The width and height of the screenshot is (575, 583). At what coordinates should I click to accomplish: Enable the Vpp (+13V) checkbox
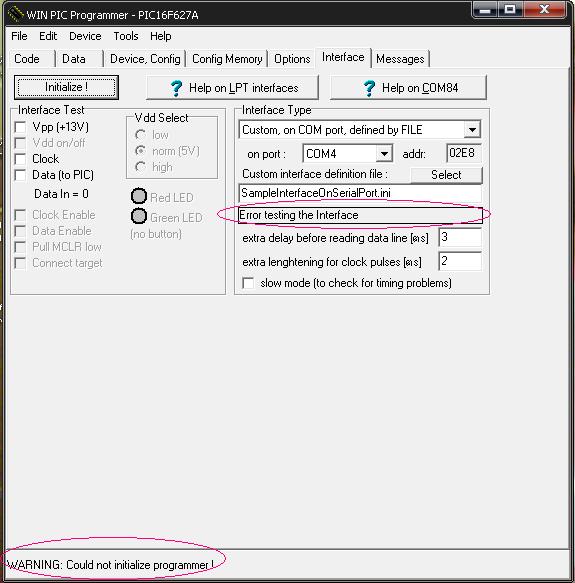20,127
